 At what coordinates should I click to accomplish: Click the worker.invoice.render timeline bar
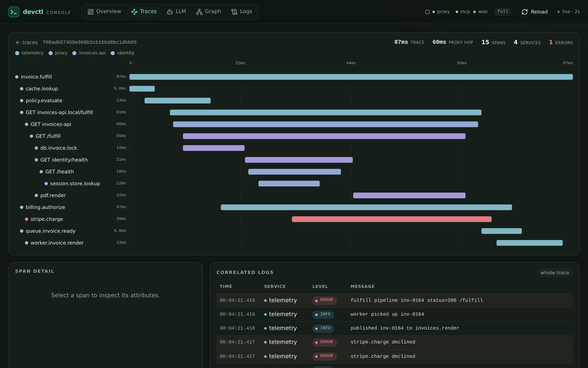click(x=529, y=243)
